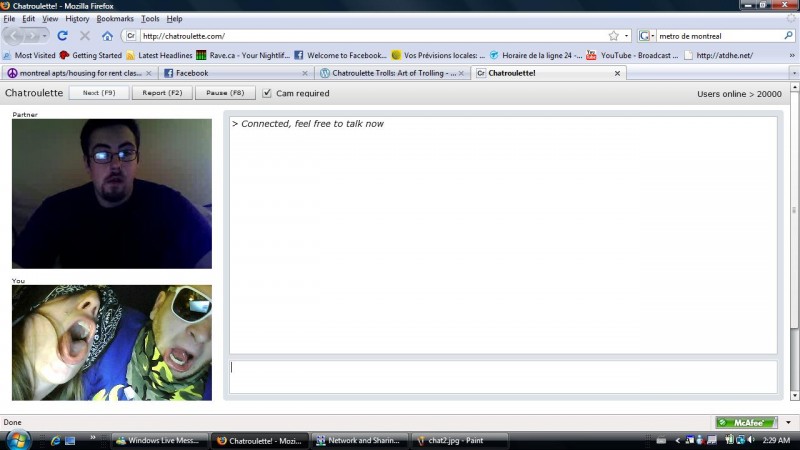
Task: Open the address bar dropdown arrow
Action: 627,36
